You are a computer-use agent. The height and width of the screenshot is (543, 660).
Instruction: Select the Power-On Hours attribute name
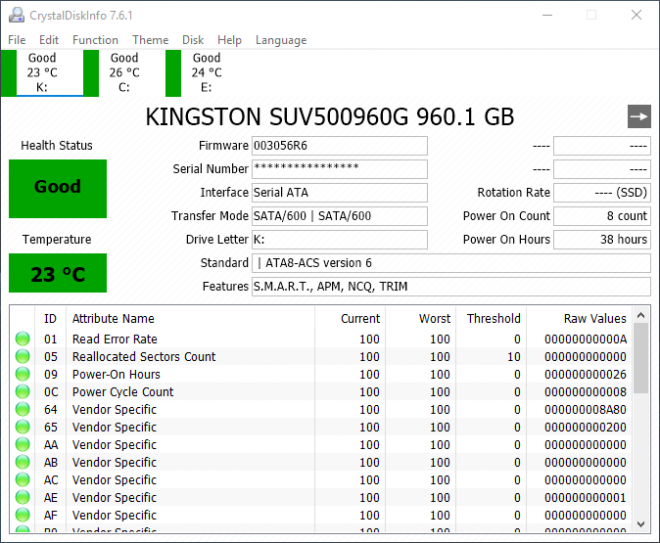[116, 374]
